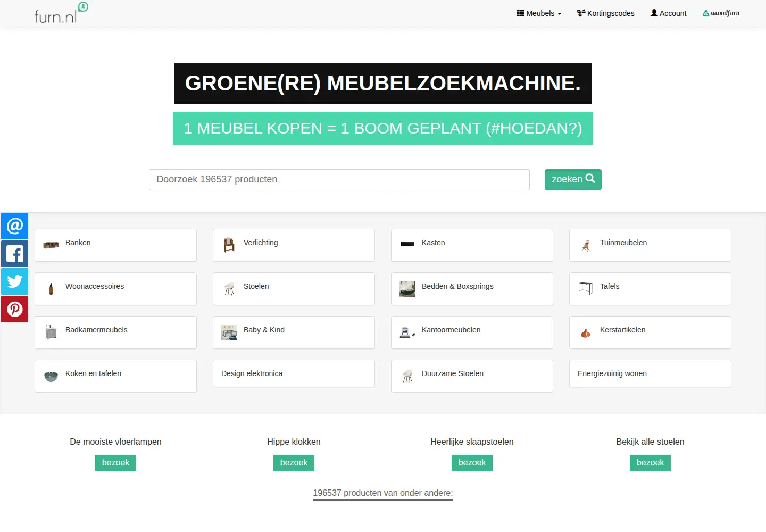Click the Stoelen chair icon
The height and width of the screenshot is (532, 766).
[x=229, y=289]
